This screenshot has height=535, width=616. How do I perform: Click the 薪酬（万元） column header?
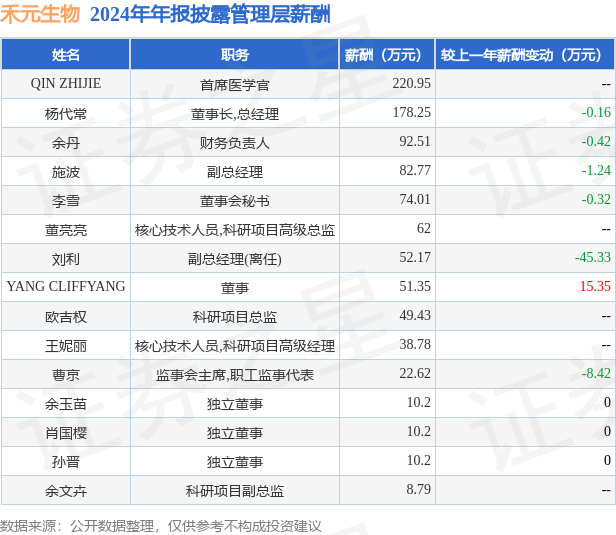click(x=387, y=55)
